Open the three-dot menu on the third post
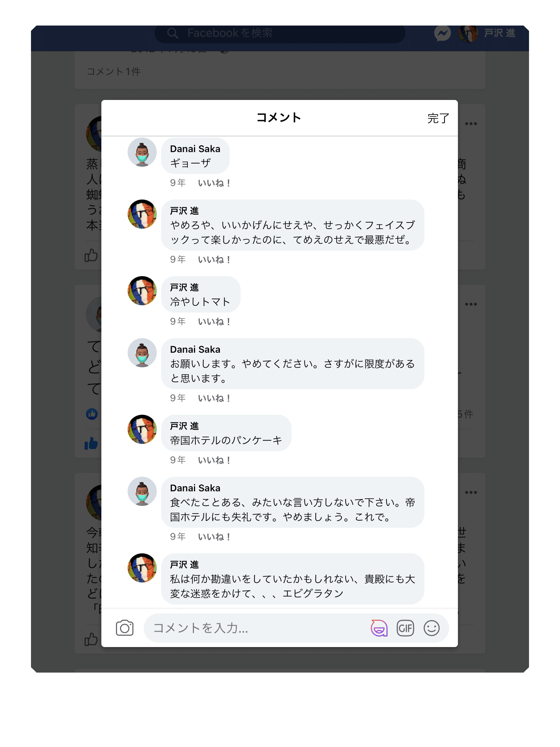Viewport: 560px width, 747px height. [471, 492]
